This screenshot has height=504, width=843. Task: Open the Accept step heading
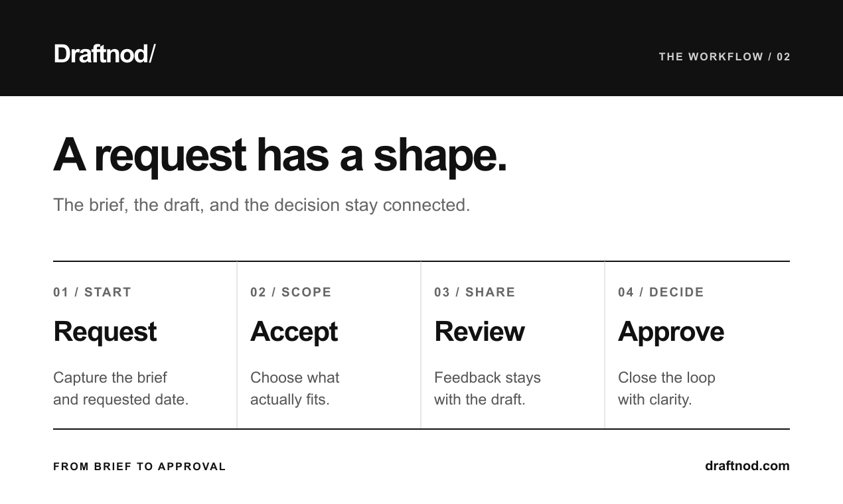(294, 332)
